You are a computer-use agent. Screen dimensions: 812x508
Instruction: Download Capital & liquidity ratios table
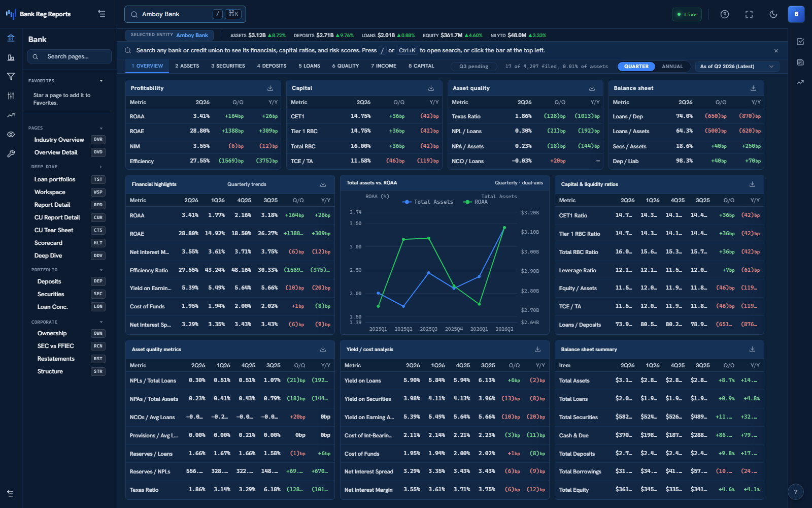pyautogui.click(x=753, y=184)
